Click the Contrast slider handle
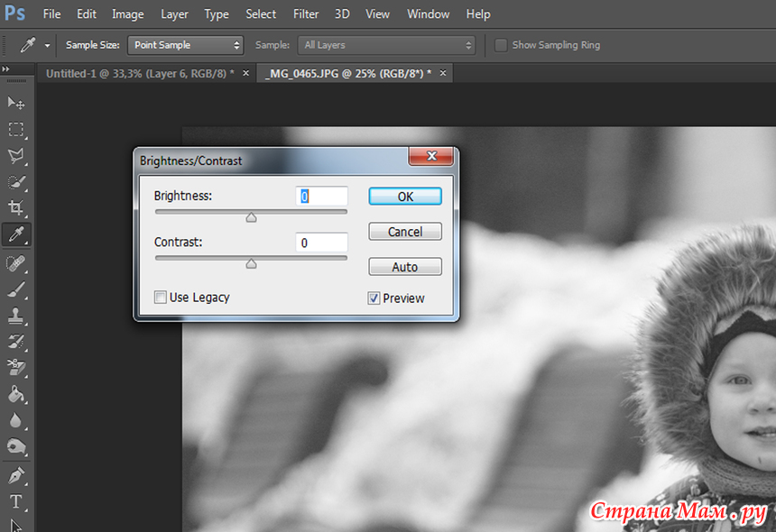The image size is (776, 532). tap(252, 263)
